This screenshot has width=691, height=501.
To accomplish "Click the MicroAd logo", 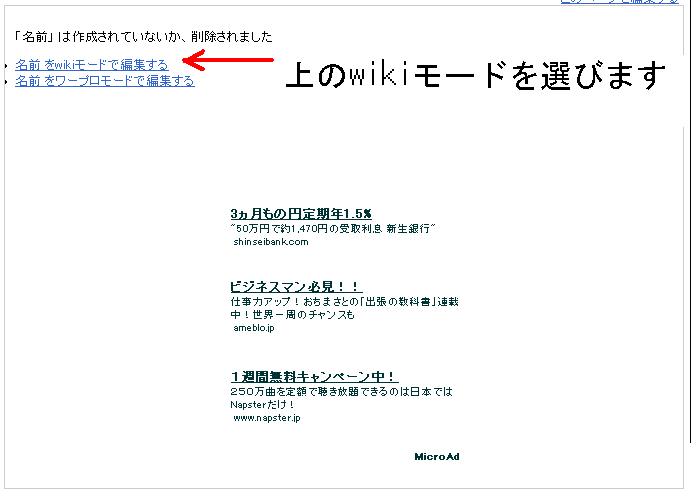I will point(436,457).
